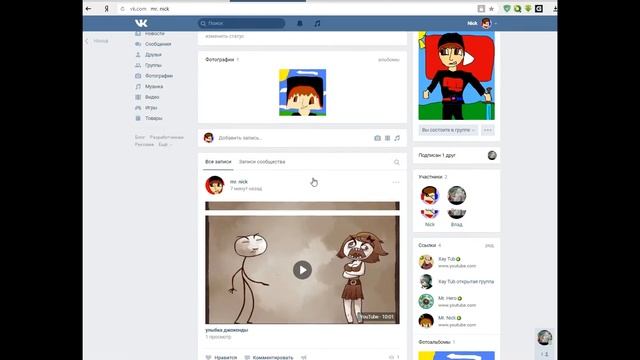The height and width of the screenshot is (360, 640).
Task: Open the green download arrow extension
Action: point(528,9)
